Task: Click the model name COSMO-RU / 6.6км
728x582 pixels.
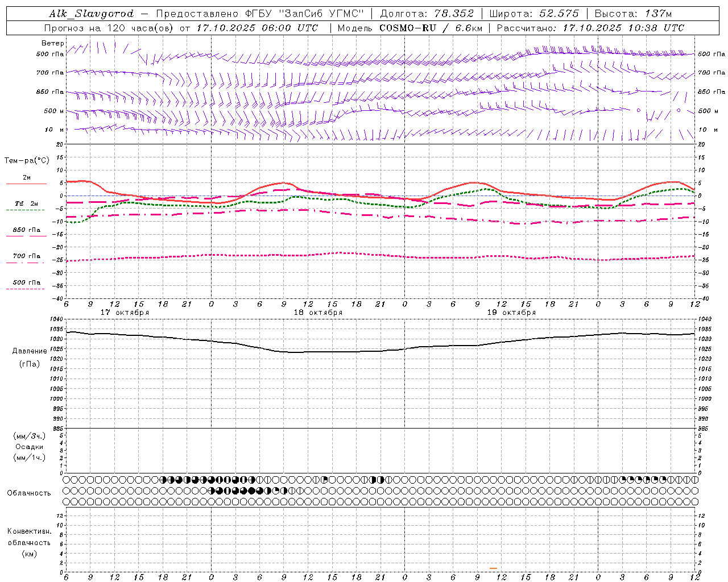Action: [431, 28]
